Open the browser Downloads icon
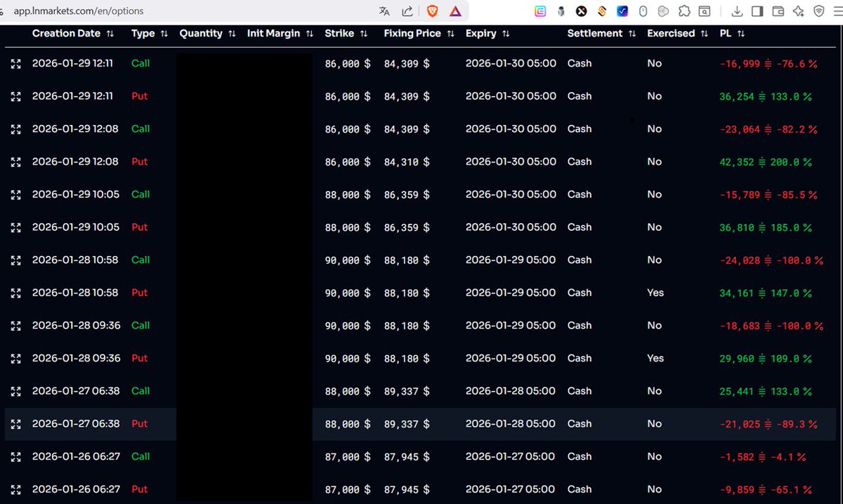The width and height of the screenshot is (843, 504). click(x=737, y=11)
